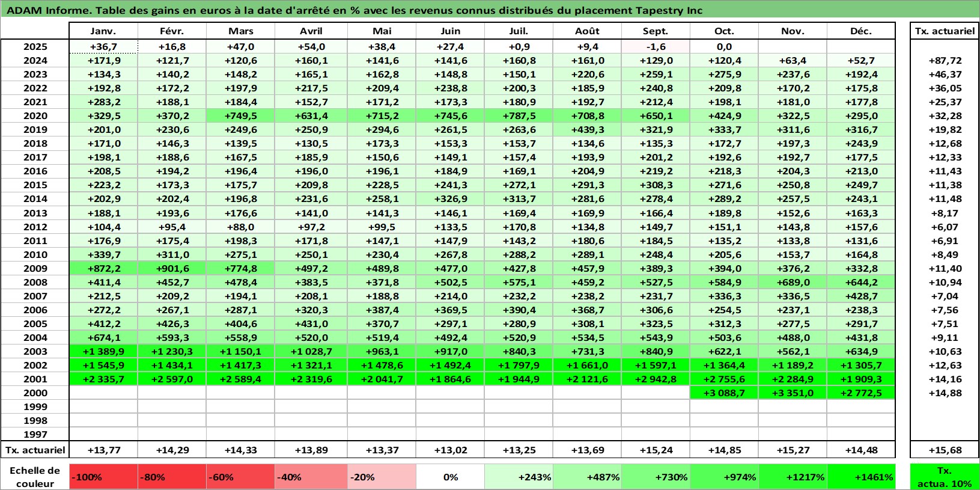Pick the -60% legend color cell
Image resolution: width=980 pixels, height=490 pixels.
(x=240, y=477)
